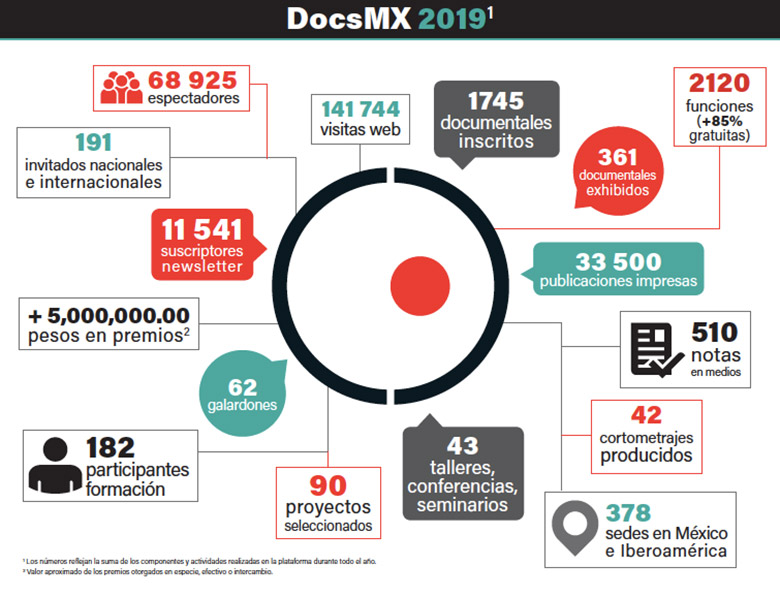The height and width of the screenshot is (597, 780).
Task: Select the gray map pin icon
Action: 575,528
